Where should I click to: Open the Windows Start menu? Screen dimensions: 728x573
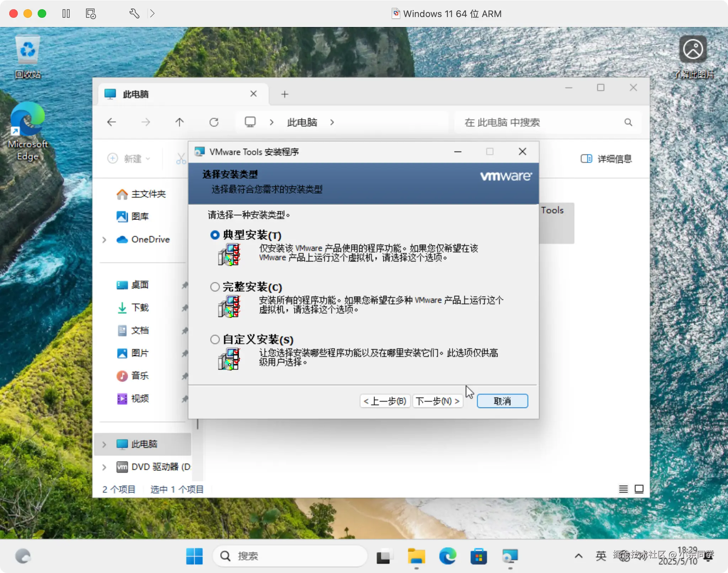(x=194, y=556)
